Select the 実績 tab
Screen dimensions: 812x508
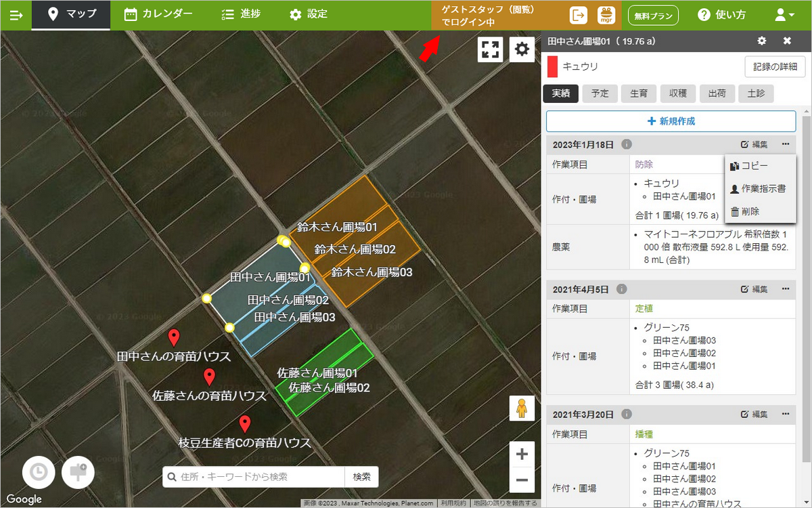coord(561,94)
